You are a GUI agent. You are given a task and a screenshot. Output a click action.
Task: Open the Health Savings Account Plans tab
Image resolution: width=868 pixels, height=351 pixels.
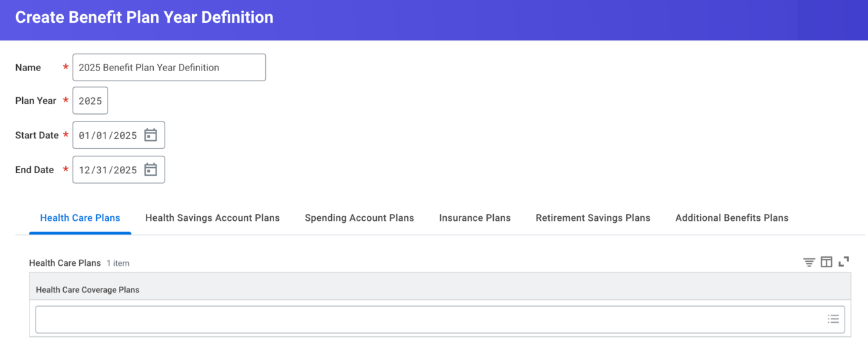(x=212, y=218)
